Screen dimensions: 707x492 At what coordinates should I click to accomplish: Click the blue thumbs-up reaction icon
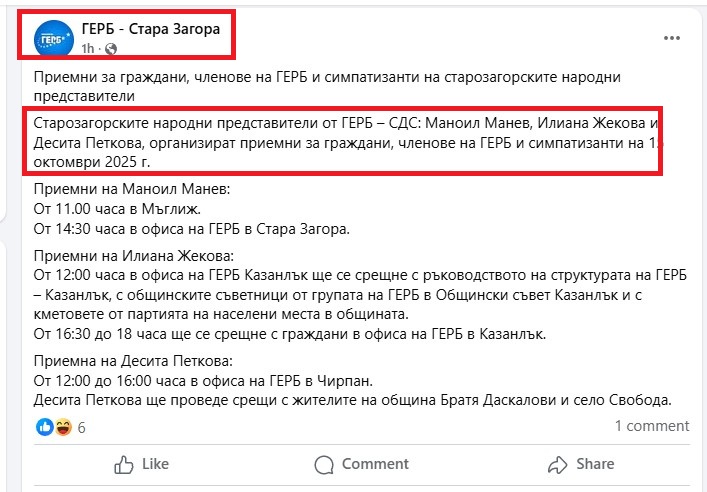[44, 426]
